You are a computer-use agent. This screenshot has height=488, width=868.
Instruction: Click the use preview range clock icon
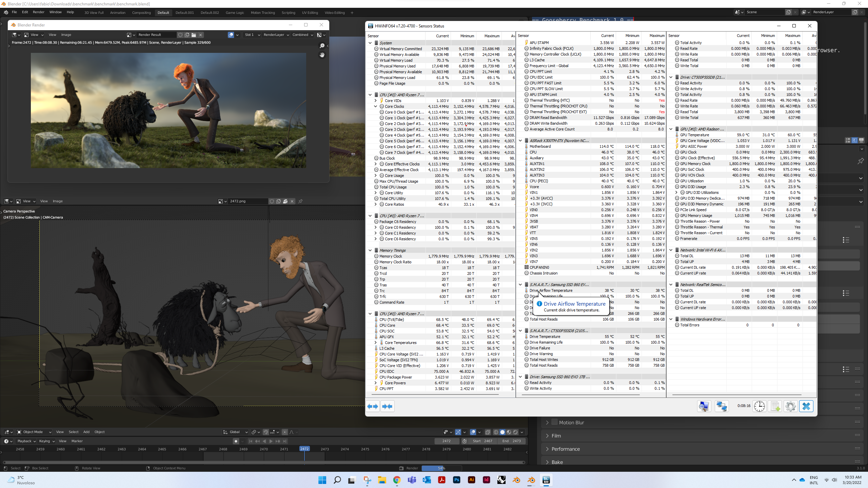[x=465, y=441]
